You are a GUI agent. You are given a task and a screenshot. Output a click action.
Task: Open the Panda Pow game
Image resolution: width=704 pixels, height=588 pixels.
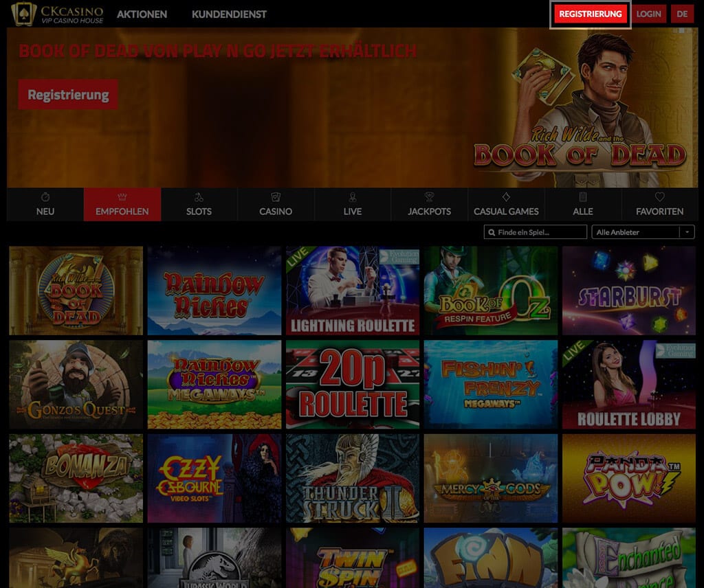(x=629, y=478)
